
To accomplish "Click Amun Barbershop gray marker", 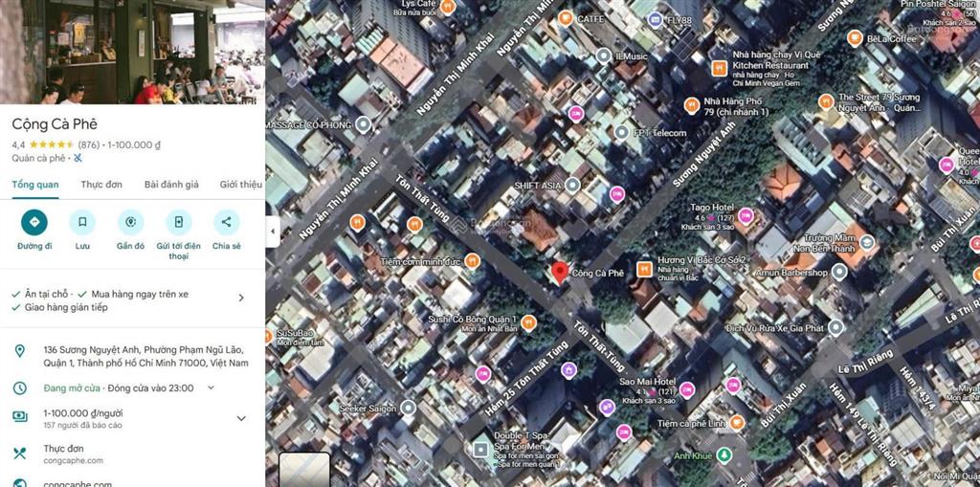I will point(840,272).
